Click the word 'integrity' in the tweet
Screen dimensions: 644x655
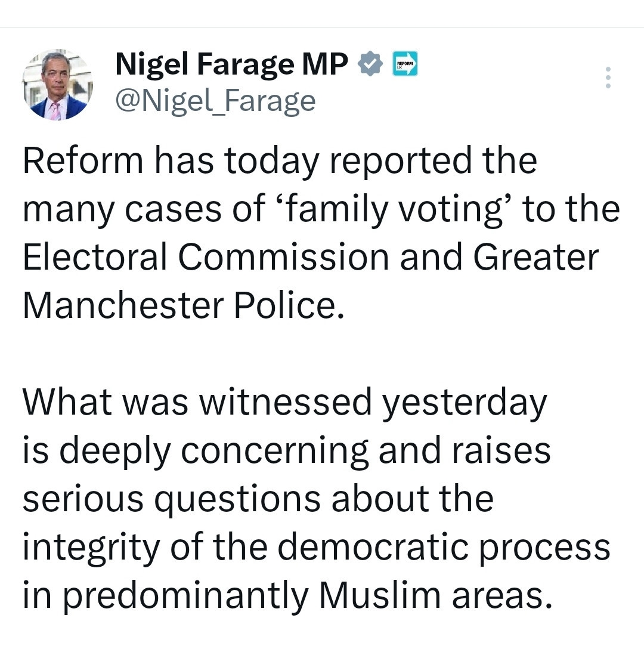click(x=92, y=548)
